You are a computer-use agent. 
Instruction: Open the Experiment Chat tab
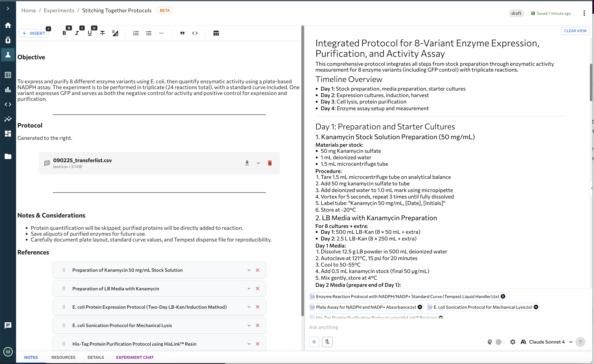(x=135, y=357)
